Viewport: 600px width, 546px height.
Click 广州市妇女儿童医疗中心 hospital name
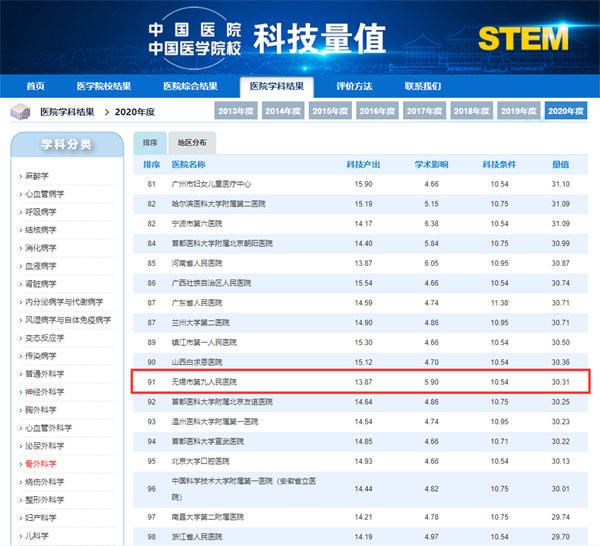pyautogui.click(x=211, y=184)
